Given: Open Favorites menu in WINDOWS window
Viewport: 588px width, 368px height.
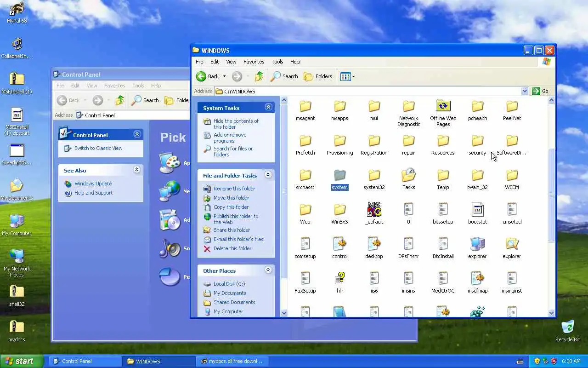Looking at the screenshot, I should pyautogui.click(x=254, y=62).
